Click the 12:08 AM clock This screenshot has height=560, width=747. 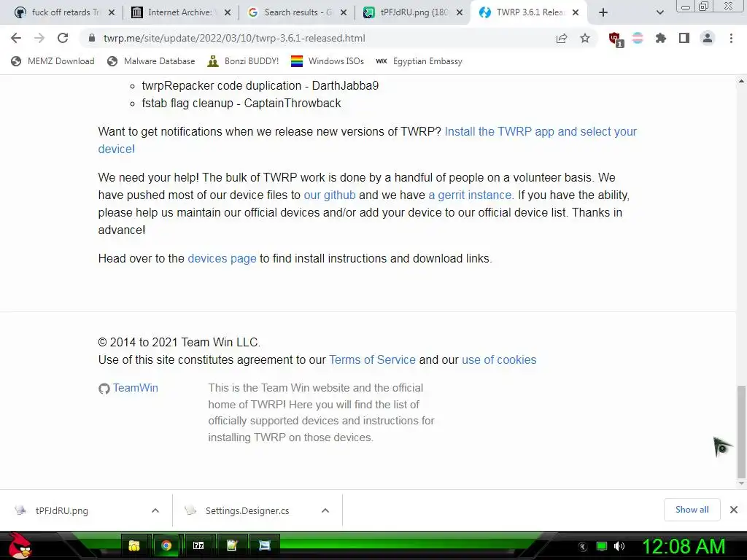[684, 546]
